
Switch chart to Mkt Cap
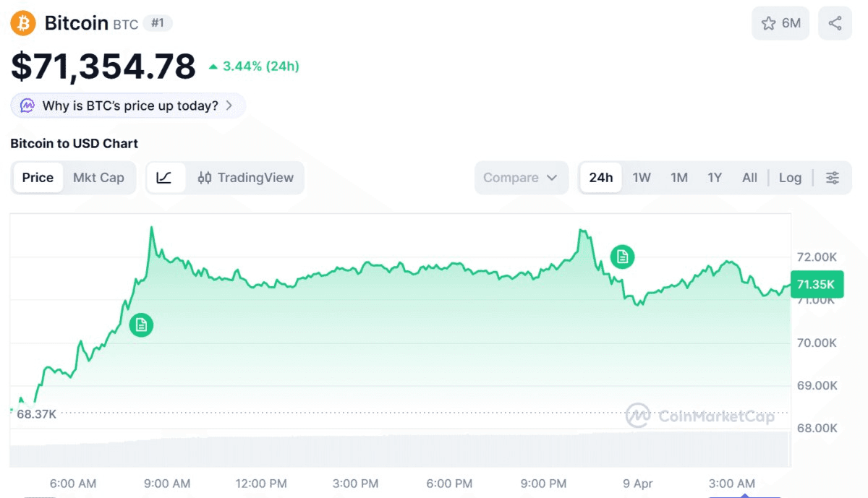pos(98,178)
